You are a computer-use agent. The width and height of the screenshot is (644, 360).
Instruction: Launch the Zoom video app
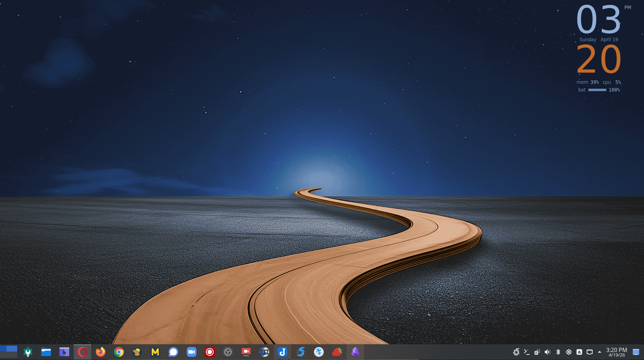[192, 352]
